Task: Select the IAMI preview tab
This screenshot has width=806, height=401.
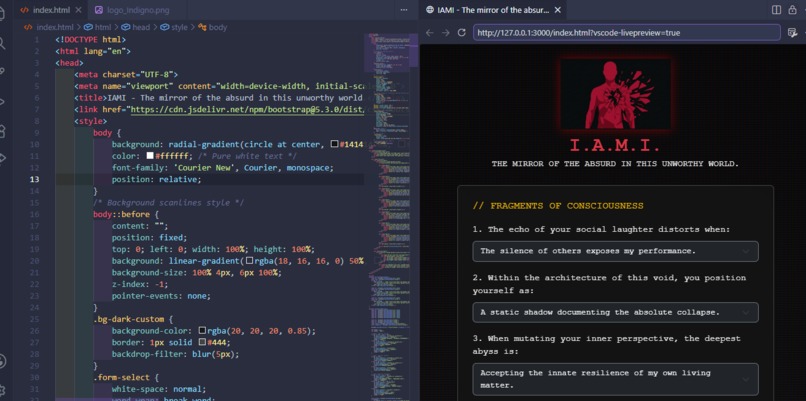Action: 493,10
